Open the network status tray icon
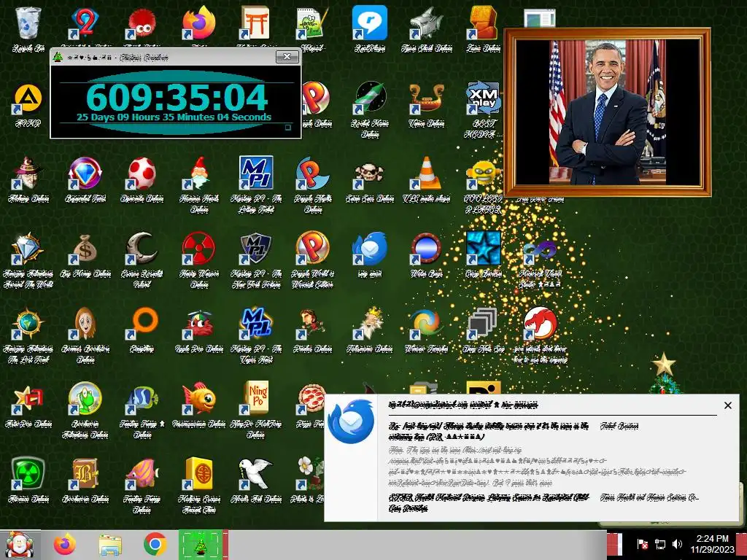The height and width of the screenshot is (560, 747). (x=659, y=544)
